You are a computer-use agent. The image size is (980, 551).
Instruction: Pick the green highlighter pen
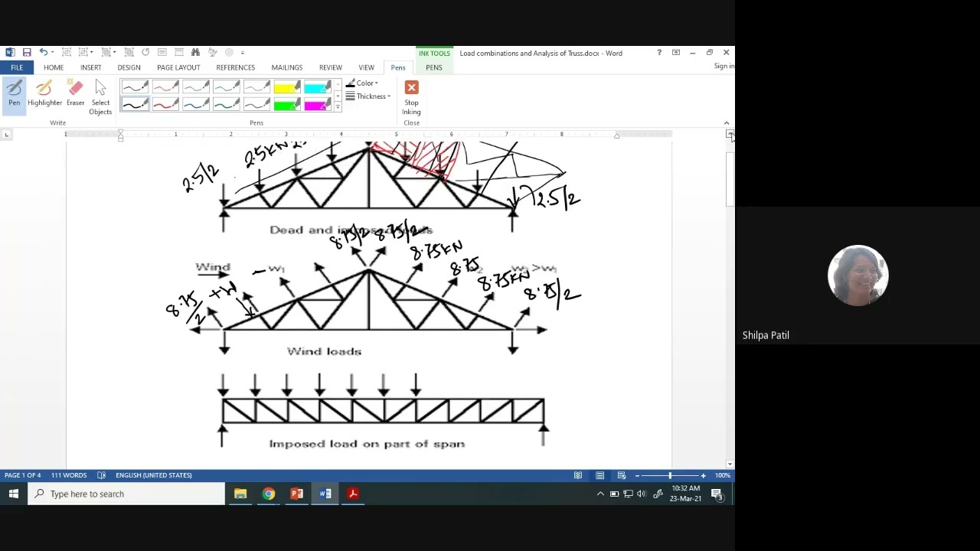[x=287, y=104]
